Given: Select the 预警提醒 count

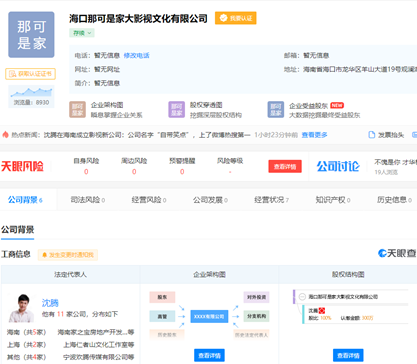Looking at the screenshot, I should tap(182, 172).
